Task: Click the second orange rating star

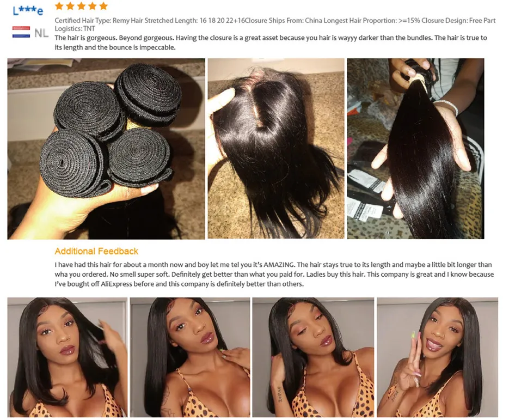Action: (70, 6)
